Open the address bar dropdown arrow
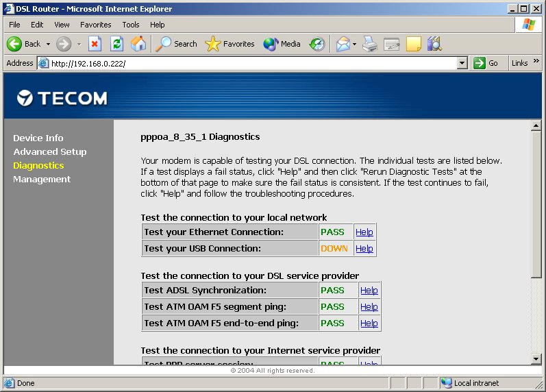 [462, 63]
